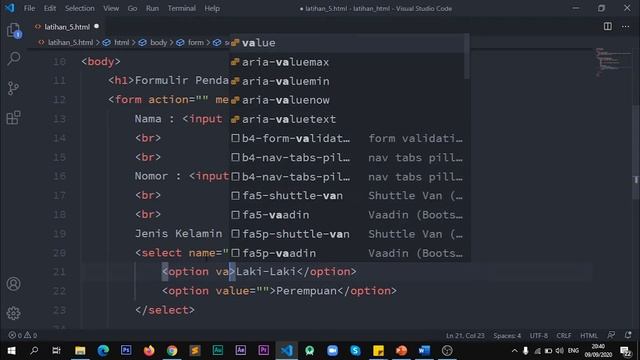The height and width of the screenshot is (360, 640).
Task: Click html element in the breadcrumb
Action: click(x=122, y=42)
